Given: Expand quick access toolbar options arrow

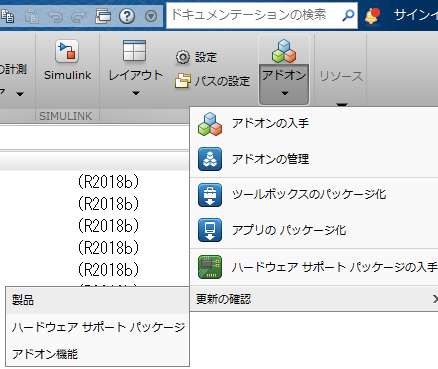Looking at the screenshot, I should (151, 16).
